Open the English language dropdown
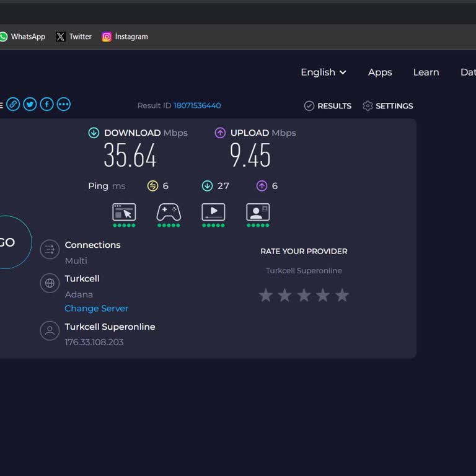 click(x=323, y=73)
